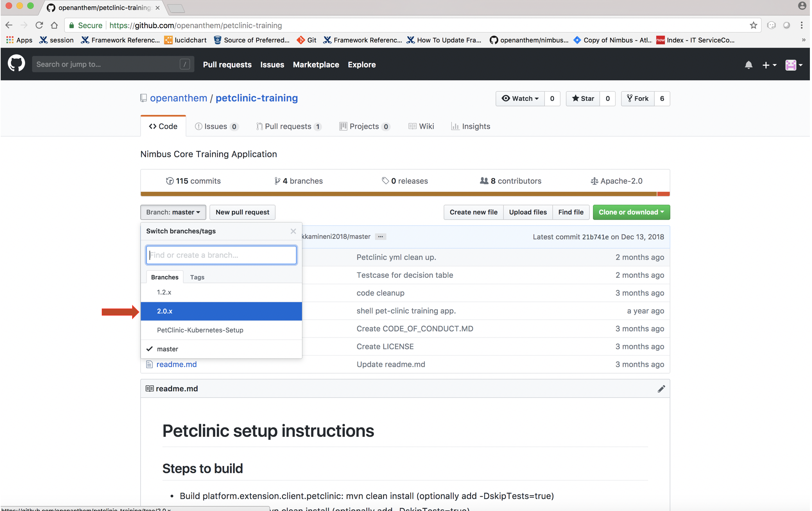Bookmark page with the star icon
The height and width of the screenshot is (511, 812).
coord(753,25)
